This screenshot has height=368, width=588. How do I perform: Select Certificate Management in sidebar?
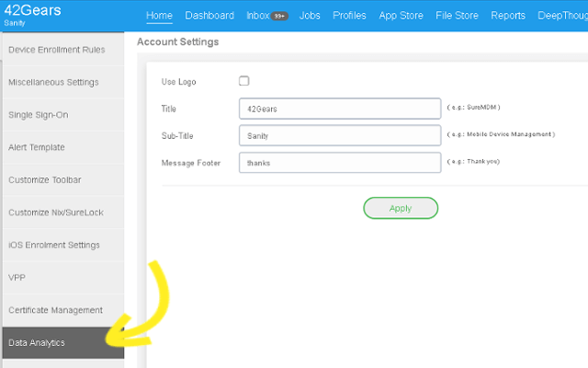(63, 310)
